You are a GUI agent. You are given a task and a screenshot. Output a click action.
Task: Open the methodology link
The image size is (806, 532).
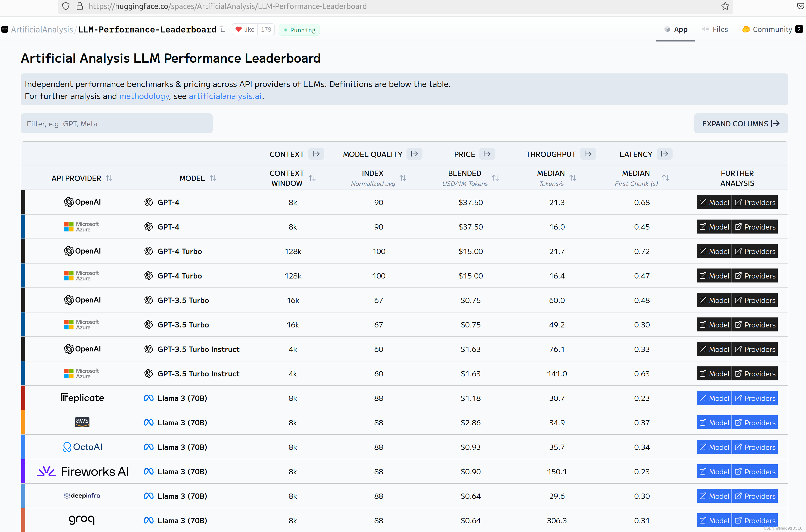(x=144, y=96)
